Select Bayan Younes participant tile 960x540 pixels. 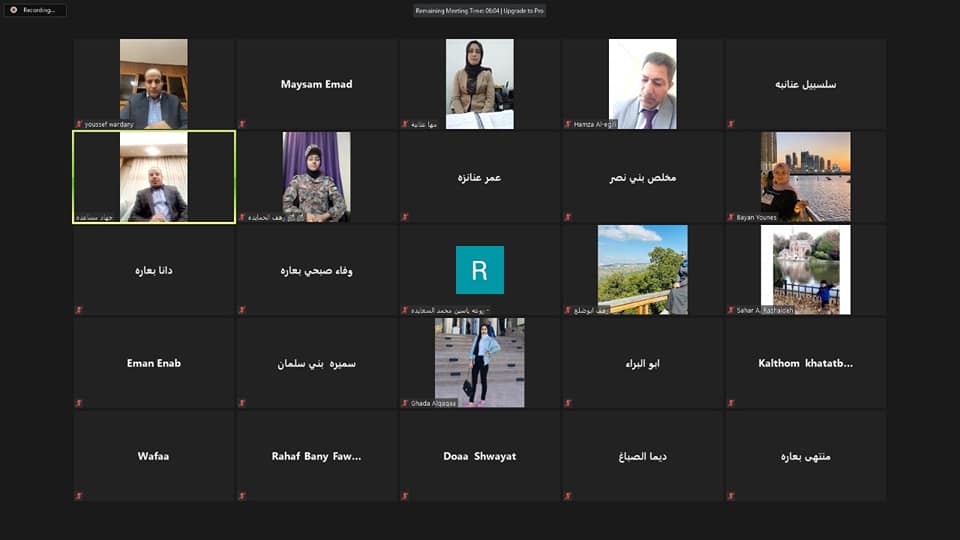(805, 177)
